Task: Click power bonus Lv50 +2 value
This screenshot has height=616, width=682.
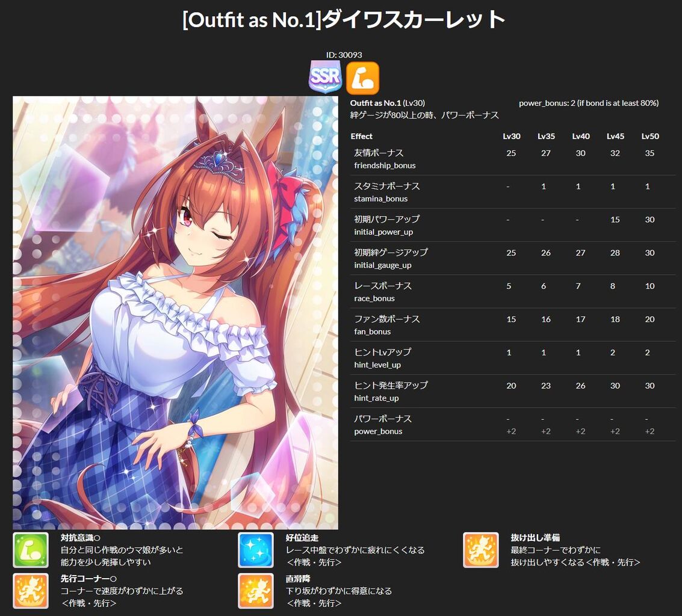Action: click(x=649, y=432)
